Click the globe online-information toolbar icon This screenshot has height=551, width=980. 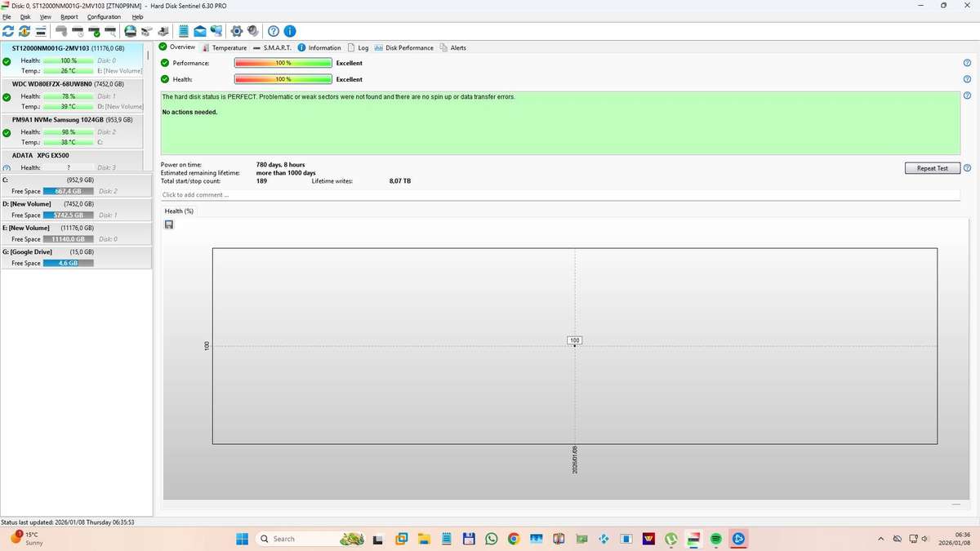[130, 31]
